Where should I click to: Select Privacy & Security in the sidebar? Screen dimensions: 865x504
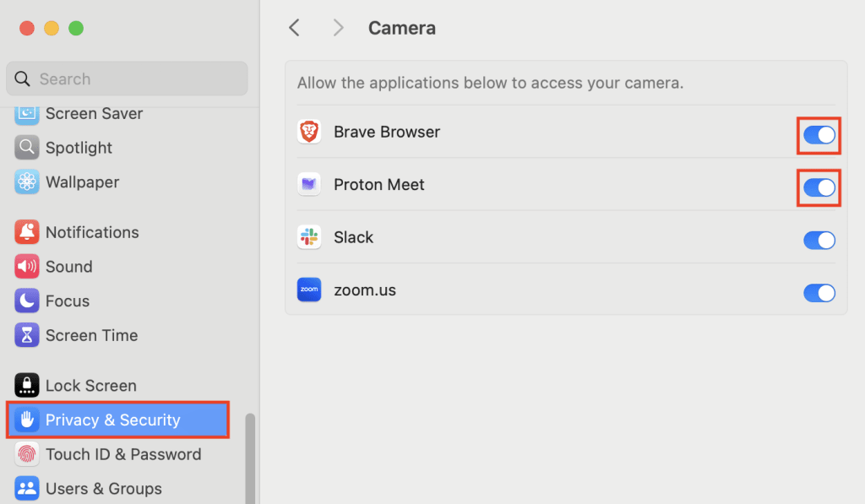click(114, 420)
